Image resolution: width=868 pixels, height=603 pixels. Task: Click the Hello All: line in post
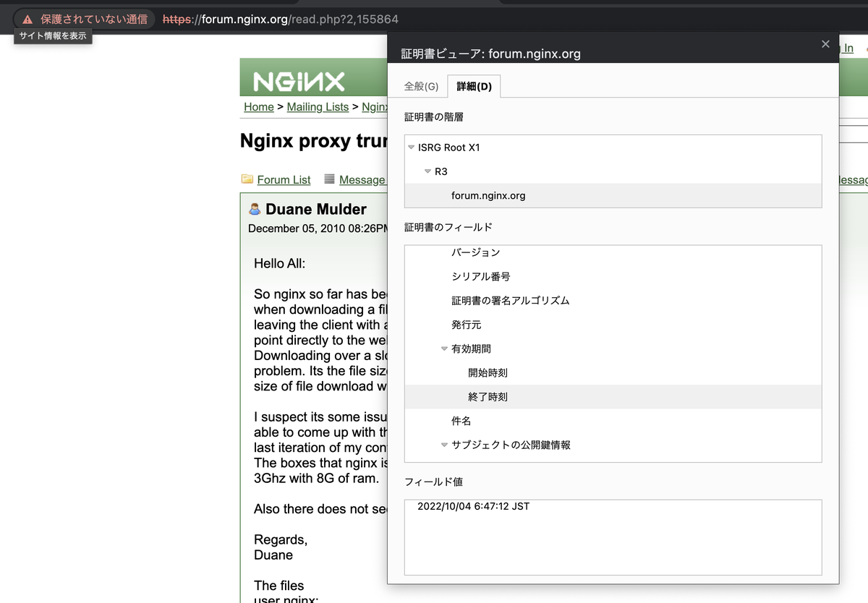tap(279, 264)
